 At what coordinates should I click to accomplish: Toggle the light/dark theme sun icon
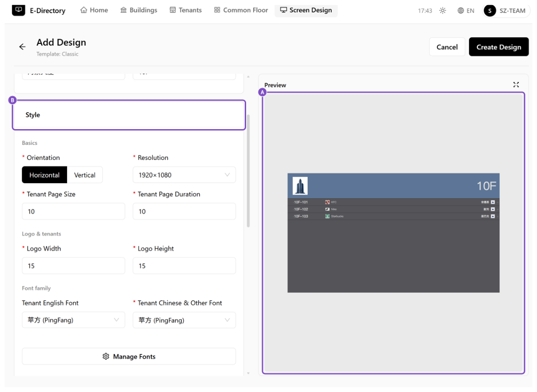443,11
